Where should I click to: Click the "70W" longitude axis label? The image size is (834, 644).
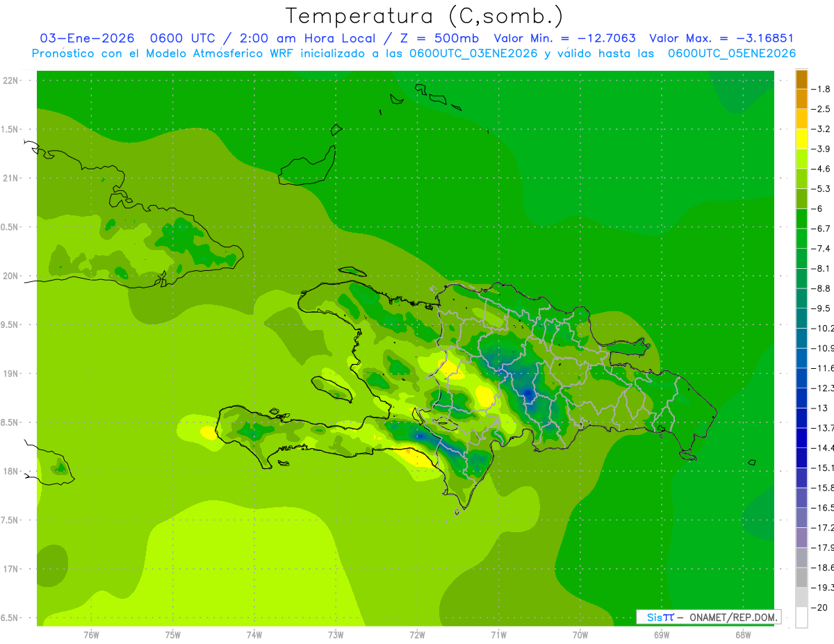pos(580,634)
